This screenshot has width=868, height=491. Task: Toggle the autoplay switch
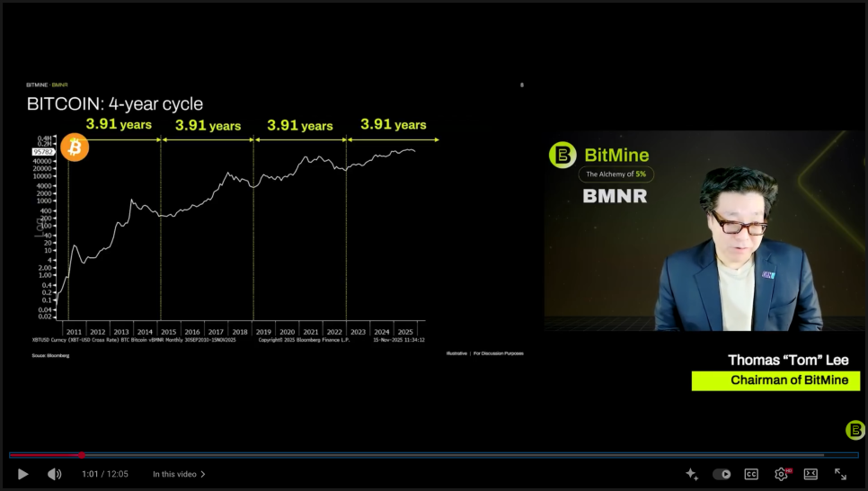pyautogui.click(x=722, y=474)
